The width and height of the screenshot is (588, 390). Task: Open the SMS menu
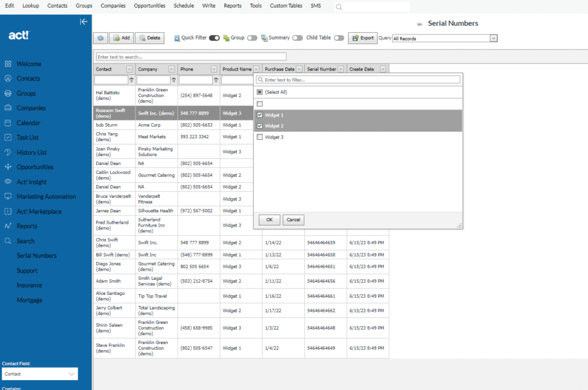(316, 6)
